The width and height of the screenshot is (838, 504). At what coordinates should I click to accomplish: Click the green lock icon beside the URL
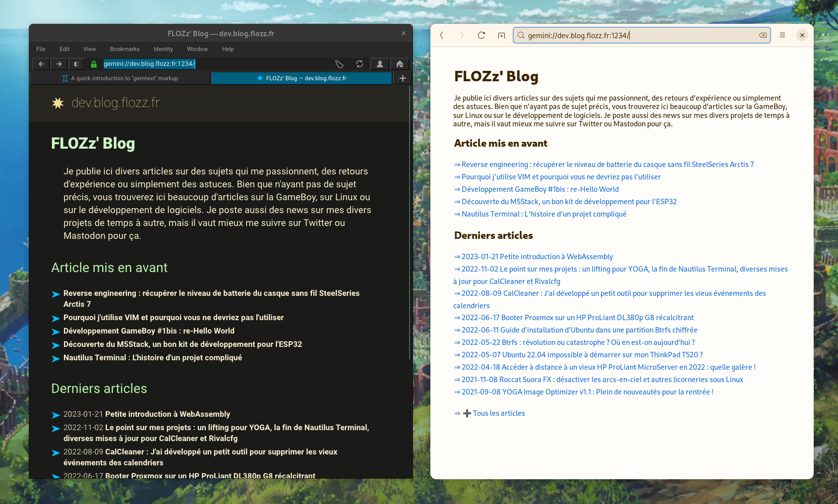(x=94, y=64)
